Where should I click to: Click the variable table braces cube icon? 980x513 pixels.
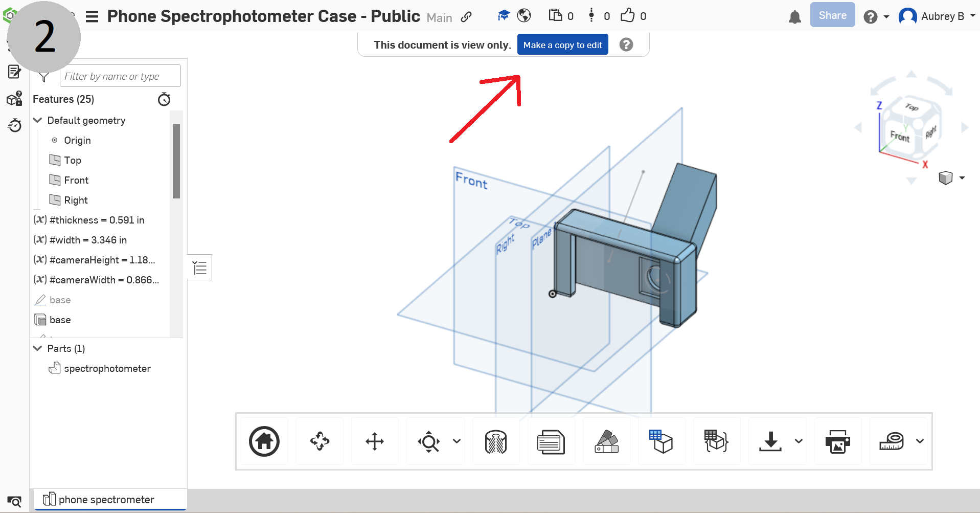(x=716, y=441)
